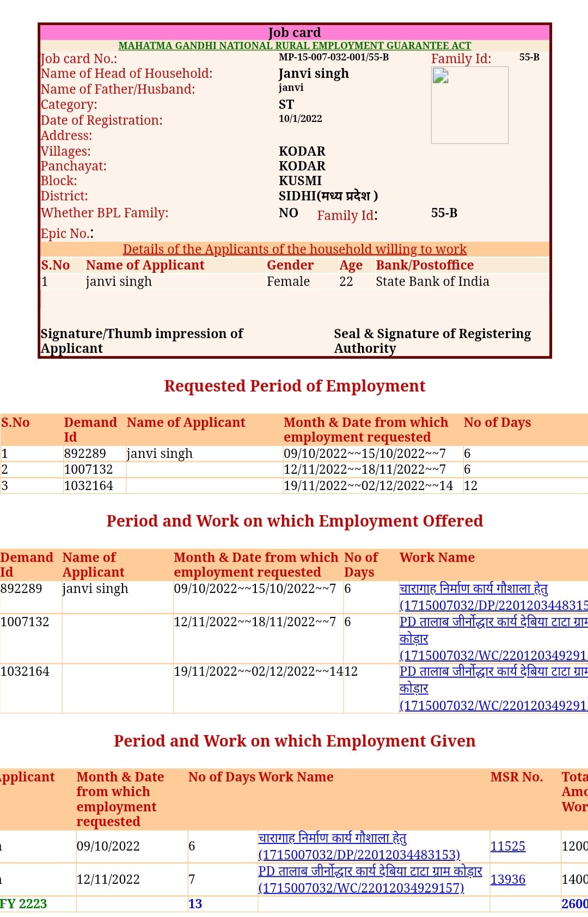The height and width of the screenshot is (917, 588).
Task: Open PD तालाब link in the 12/11/2022 row
Action: click(370, 871)
